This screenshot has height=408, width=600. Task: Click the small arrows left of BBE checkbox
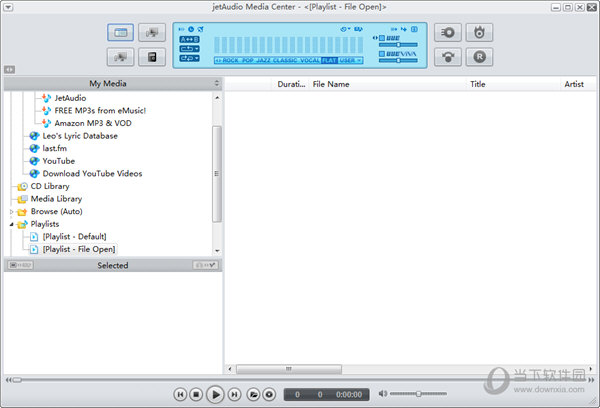tap(375, 38)
